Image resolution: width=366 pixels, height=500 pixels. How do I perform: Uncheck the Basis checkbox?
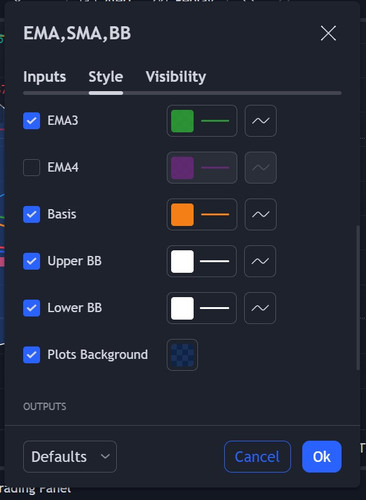(32, 214)
